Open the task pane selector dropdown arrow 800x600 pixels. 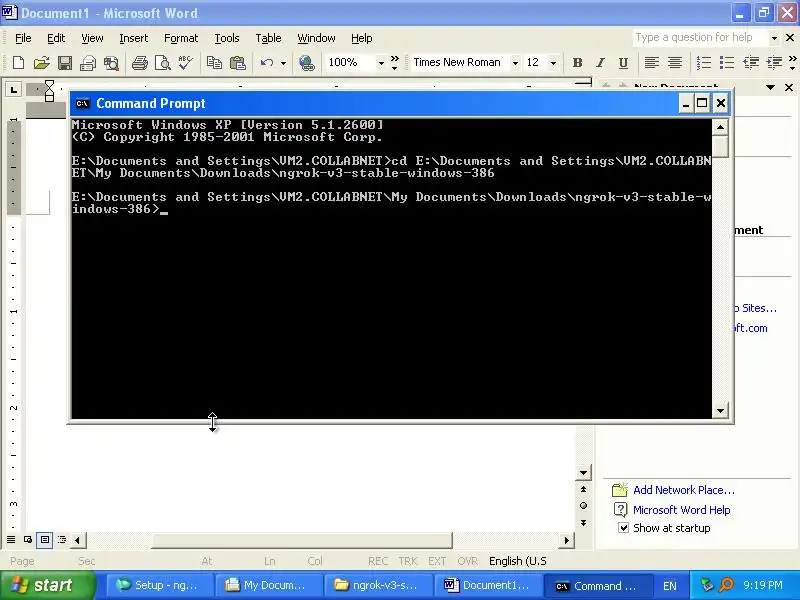click(x=770, y=87)
